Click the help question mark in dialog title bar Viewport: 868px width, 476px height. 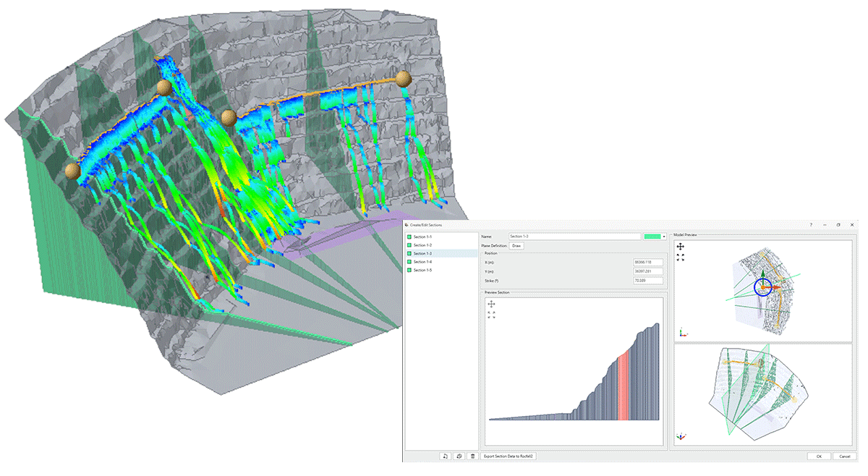pyautogui.click(x=810, y=226)
